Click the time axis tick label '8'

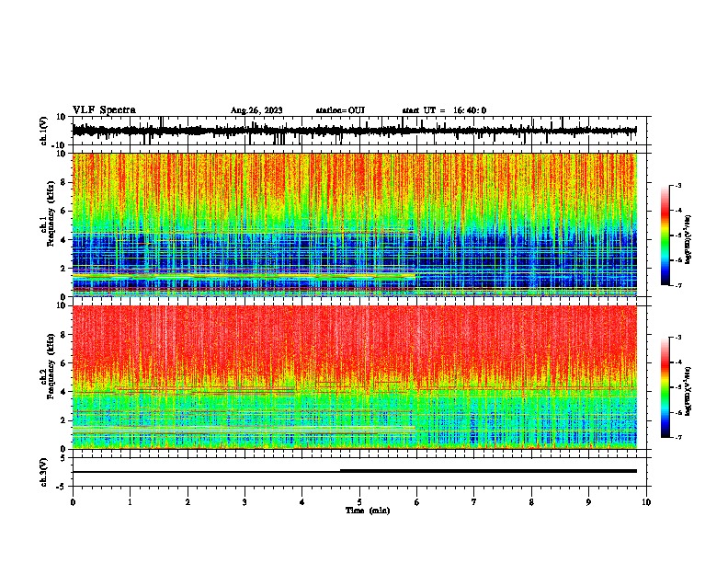(531, 502)
